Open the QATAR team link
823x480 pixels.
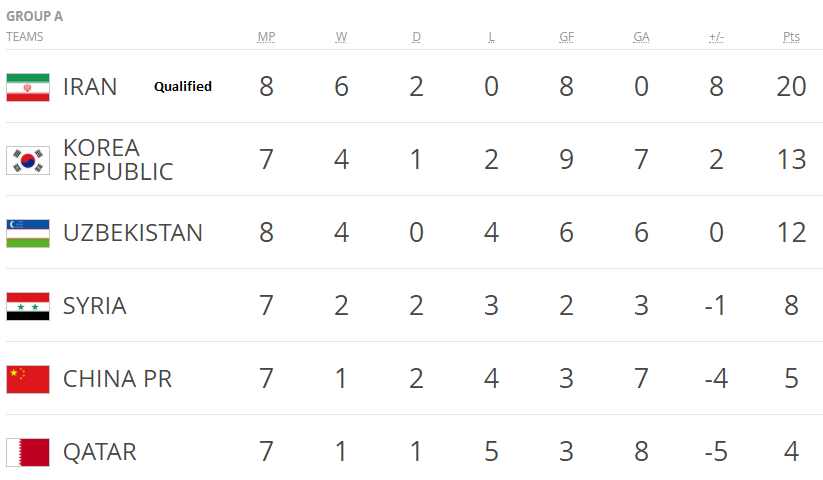[99, 452]
